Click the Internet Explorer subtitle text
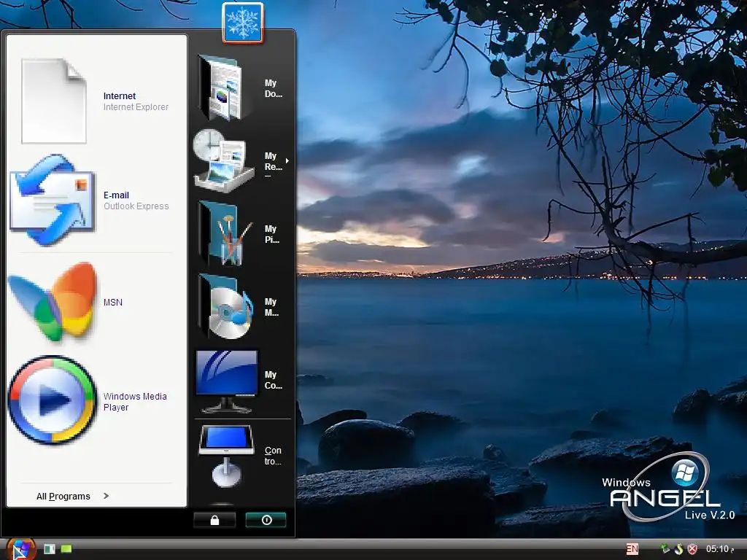This screenshot has height=560, width=747. click(x=136, y=107)
